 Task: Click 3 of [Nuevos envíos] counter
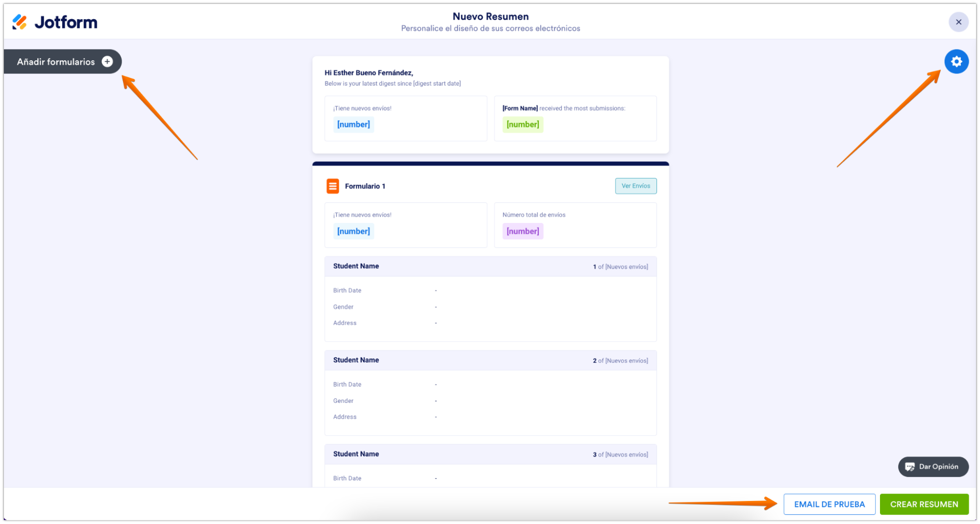click(x=620, y=455)
